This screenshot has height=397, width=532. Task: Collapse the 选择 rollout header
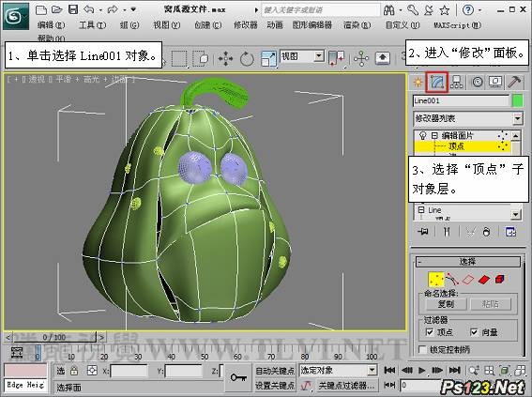click(468, 262)
